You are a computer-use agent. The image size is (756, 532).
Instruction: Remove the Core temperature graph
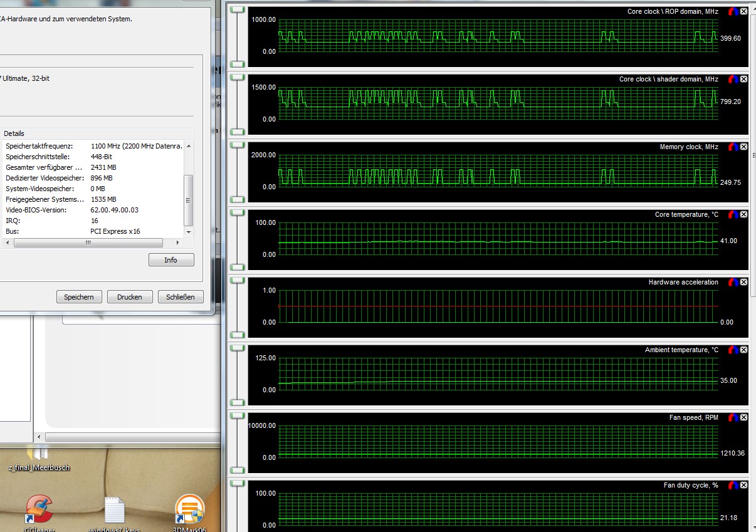(x=743, y=214)
